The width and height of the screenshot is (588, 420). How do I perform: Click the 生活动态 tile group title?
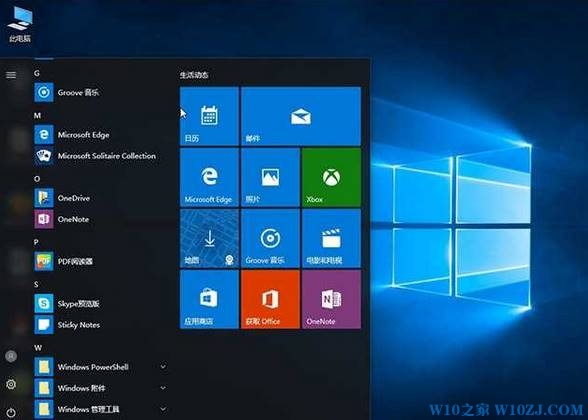[194, 75]
